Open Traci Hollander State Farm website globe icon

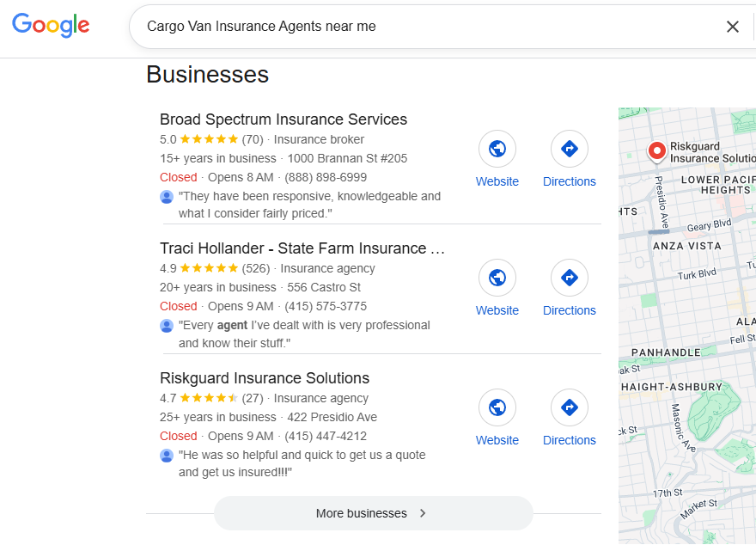click(x=497, y=279)
